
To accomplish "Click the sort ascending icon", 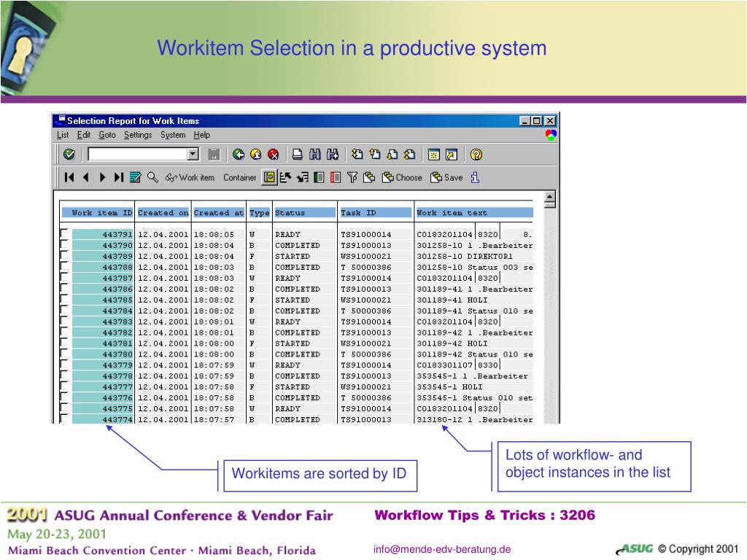I will click(286, 178).
